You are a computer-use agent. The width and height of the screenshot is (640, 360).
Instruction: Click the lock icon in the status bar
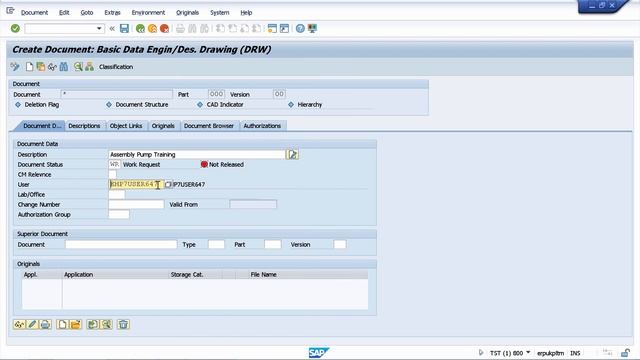pos(625,353)
